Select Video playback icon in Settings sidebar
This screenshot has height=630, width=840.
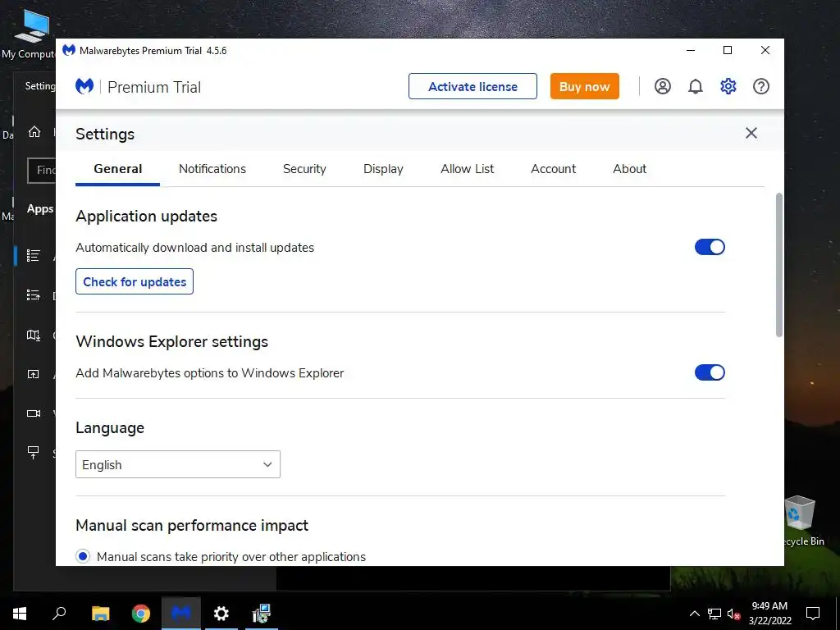point(33,413)
